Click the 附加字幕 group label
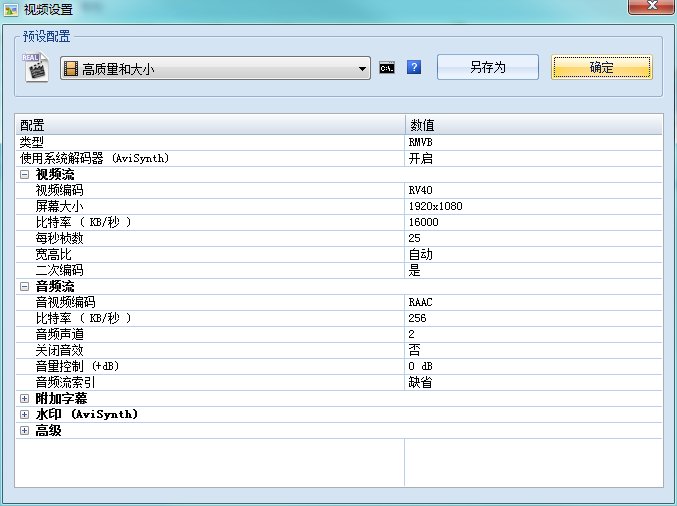Viewport: 677px width, 506px height. point(61,398)
